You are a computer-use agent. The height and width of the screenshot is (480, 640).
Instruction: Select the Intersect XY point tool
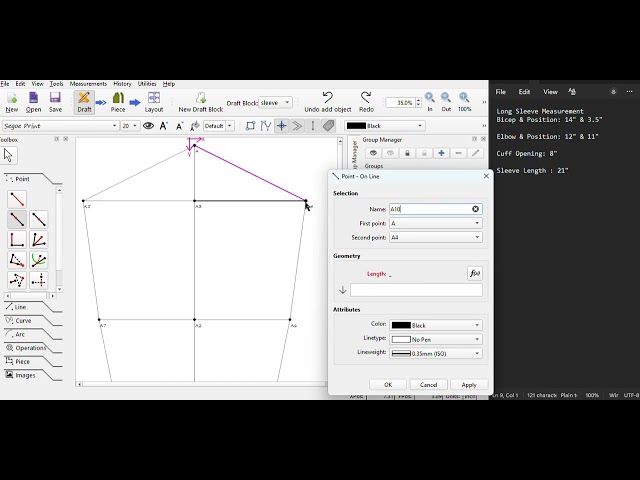tap(38, 280)
